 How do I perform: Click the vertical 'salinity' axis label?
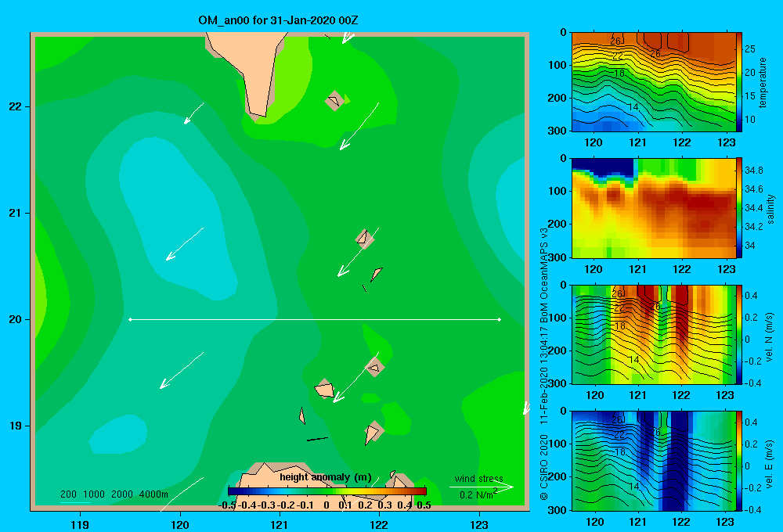tap(771, 209)
